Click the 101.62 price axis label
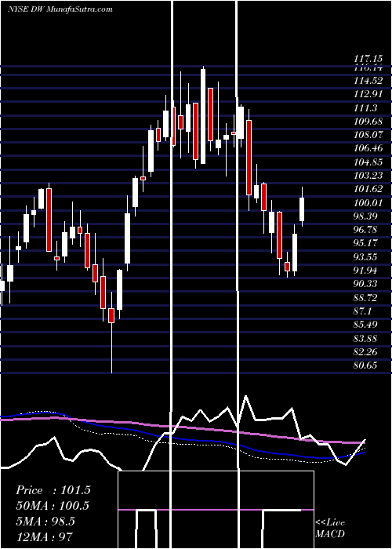 [368, 190]
